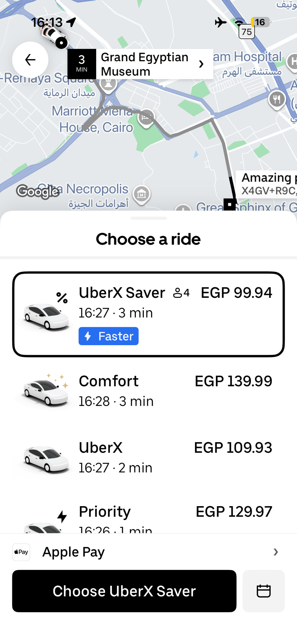Tap the destination square marker
The image size is (297, 644).
229,204
